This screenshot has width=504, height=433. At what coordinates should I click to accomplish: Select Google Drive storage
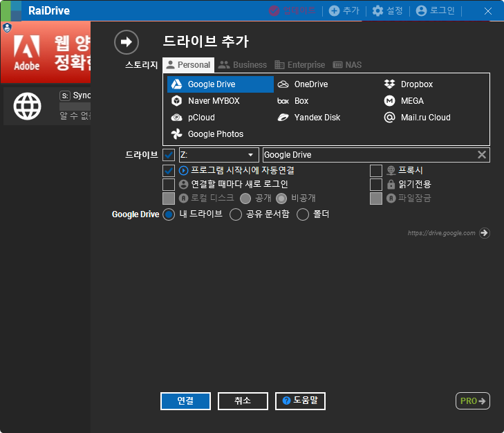click(220, 84)
